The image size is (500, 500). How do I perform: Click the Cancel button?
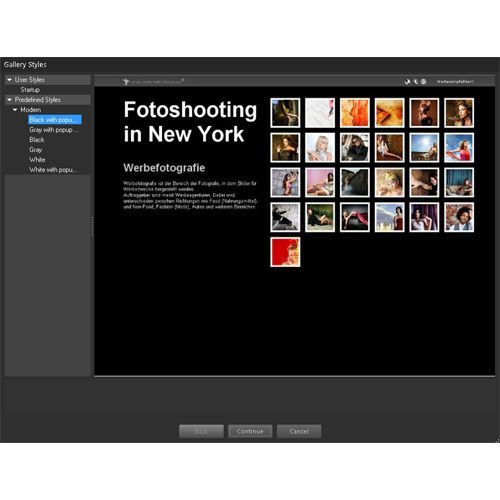pos(299,431)
